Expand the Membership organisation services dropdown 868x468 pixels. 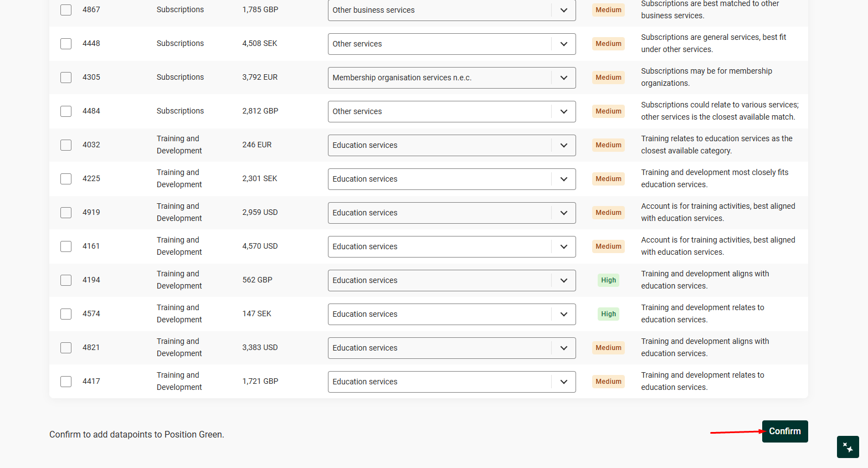pyautogui.click(x=451, y=78)
